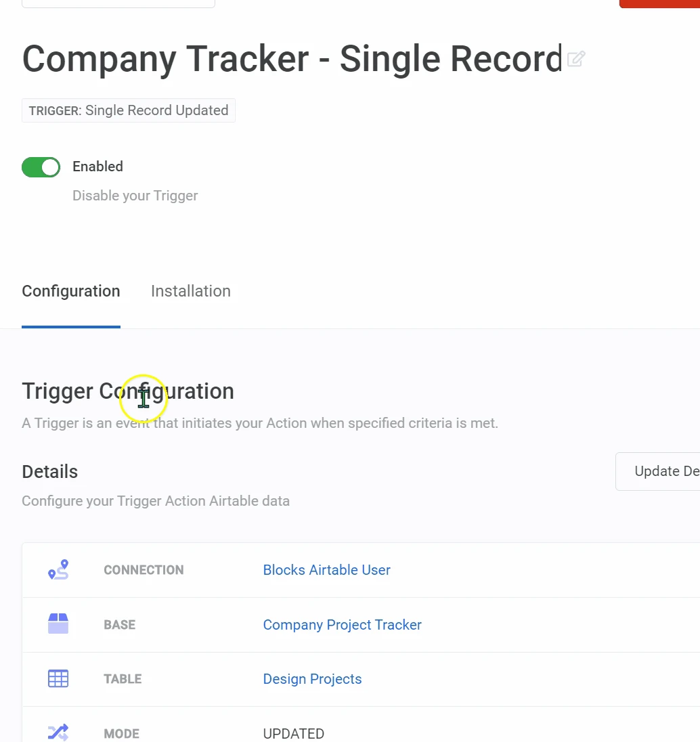The height and width of the screenshot is (742, 700).
Task: Click the CONNECTION row label
Action: (x=144, y=570)
